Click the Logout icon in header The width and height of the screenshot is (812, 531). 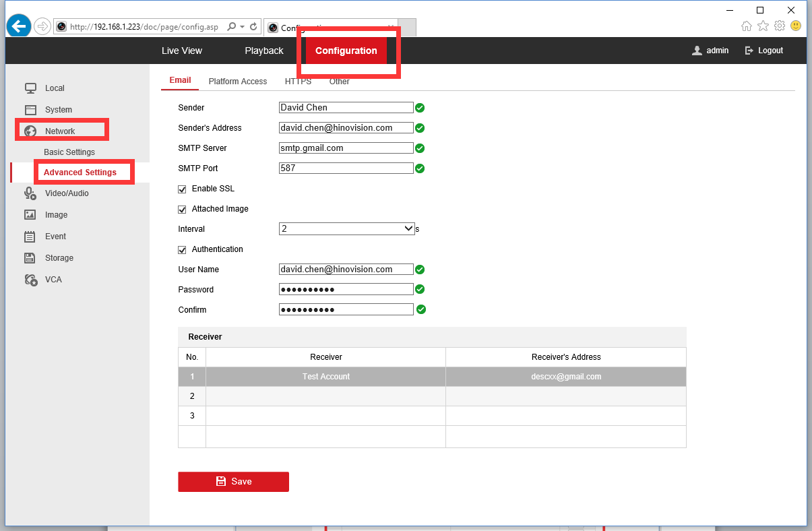point(749,51)
